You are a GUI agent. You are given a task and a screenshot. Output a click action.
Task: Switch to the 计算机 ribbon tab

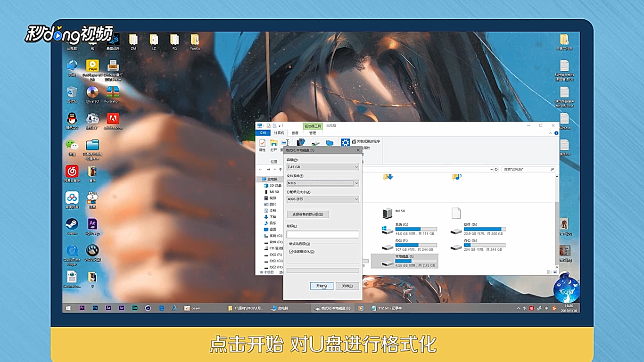pyautogui.click(x=279, y=133)
